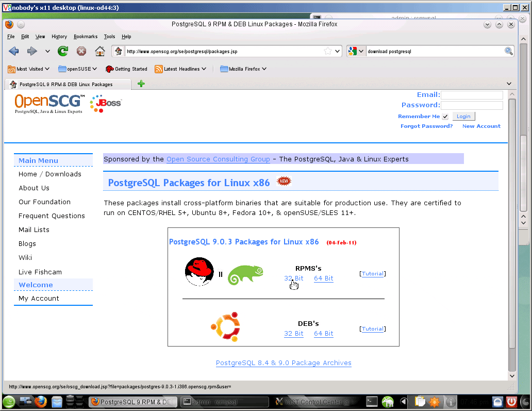The image size is (532, 411).
Task: Open the URL history dropdown arrow
Action: 337,51
